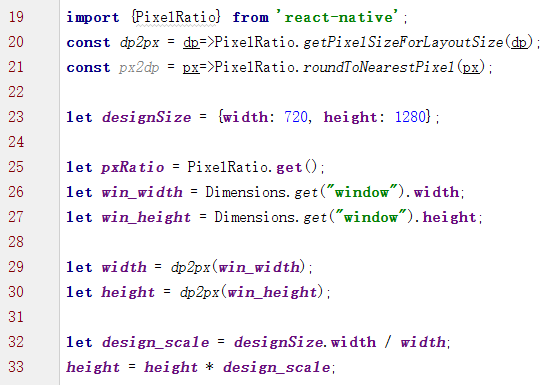Click 'PixelRatio' inside the import braces
This screenshot has width=549, height=385.
[x=176, y=17]
